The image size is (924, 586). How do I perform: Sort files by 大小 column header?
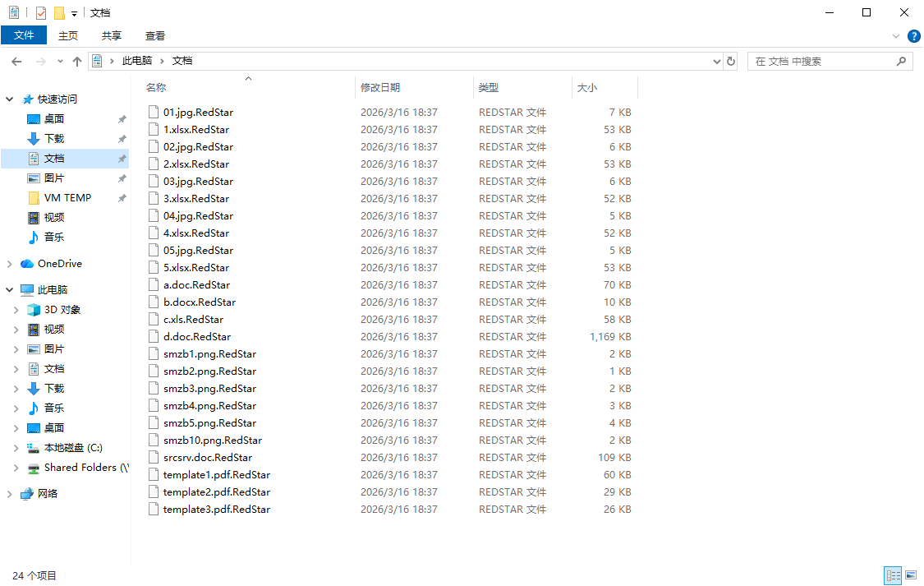tap(587, 87)
